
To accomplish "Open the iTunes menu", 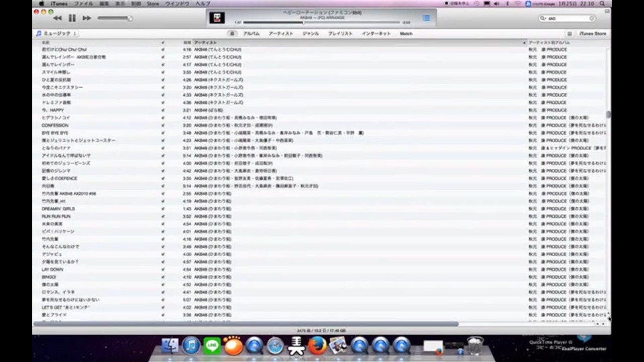I will [59, 4].
